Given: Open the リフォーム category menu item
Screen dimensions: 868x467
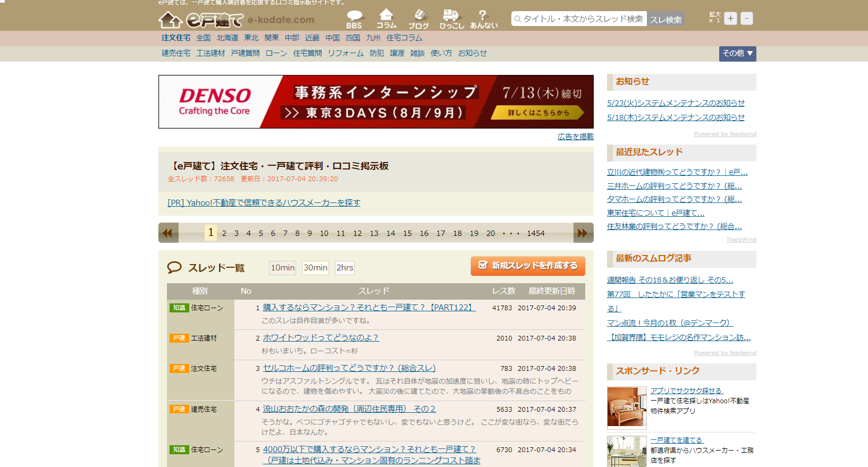Looking at the screenshot, I should click(x=345, y=53).
